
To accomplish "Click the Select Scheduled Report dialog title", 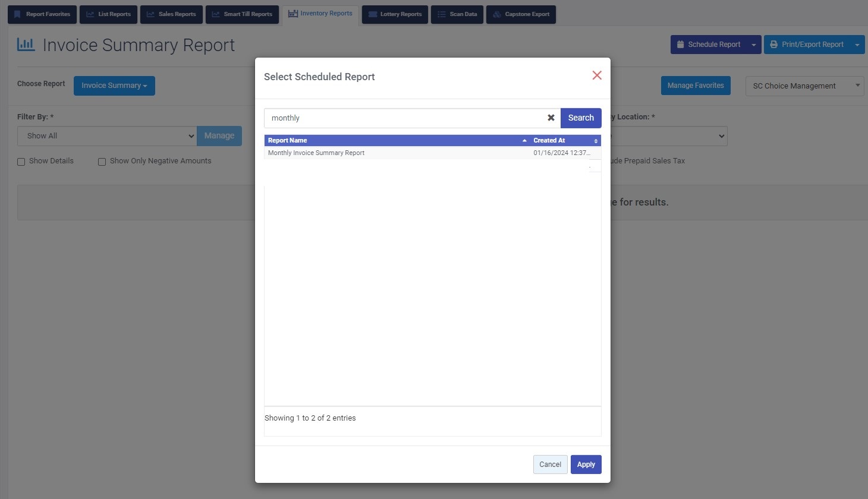I will tap(319, 77).
